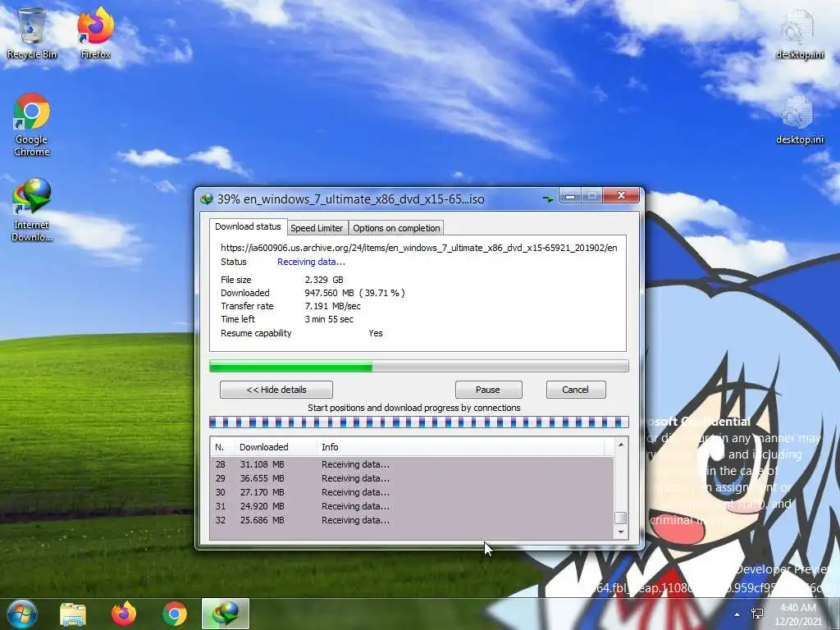Open the Windows Start menu orb
Viewport: 840px width, 630px height.
click(x=21, y=614)
